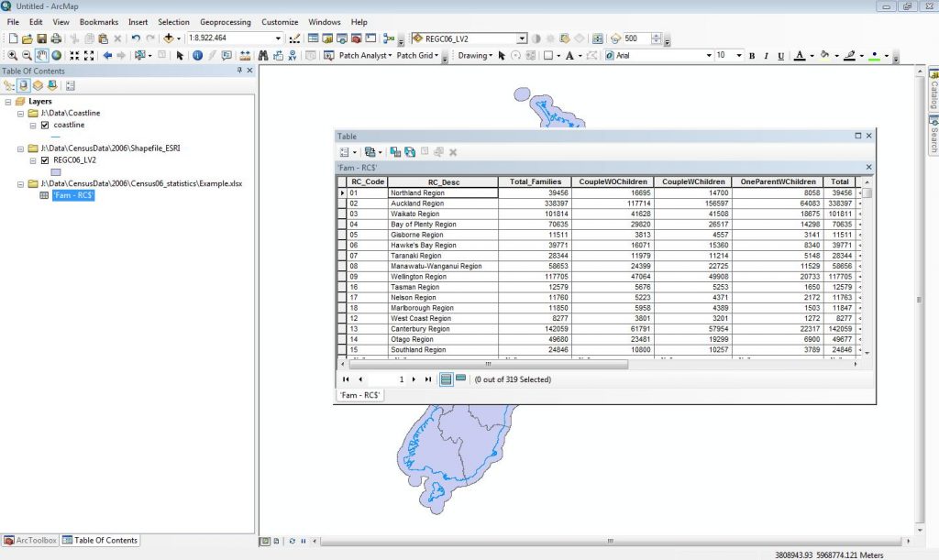Create a new map document

(13, 38)
